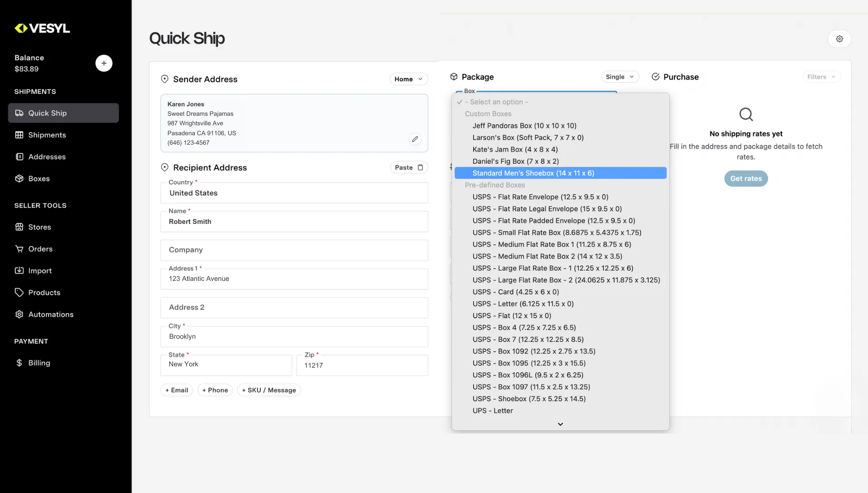This screenshot has height=493, width=868.
Task: Click the Quick Ship truck icon
Action: (x=19, y=113)
